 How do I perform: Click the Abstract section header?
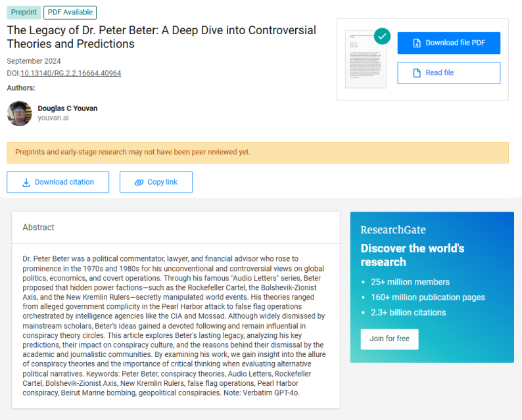pyautogui.click(x=39, y=227)
